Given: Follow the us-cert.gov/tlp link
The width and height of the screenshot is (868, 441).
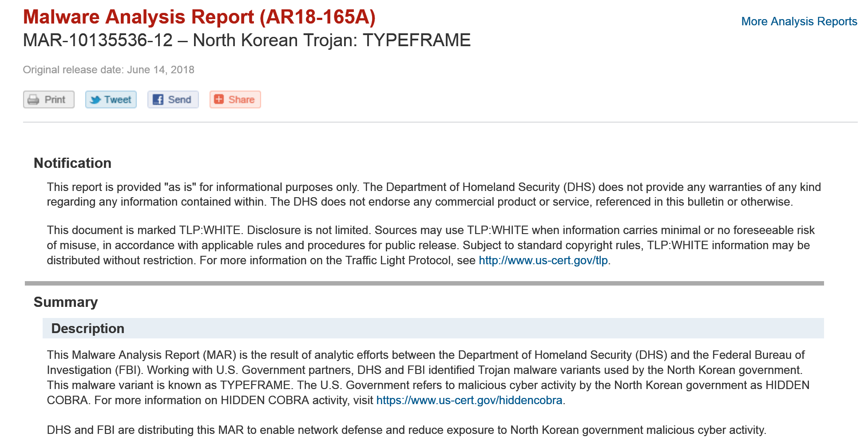Looking at the screenshot, I should click(543, 260).
